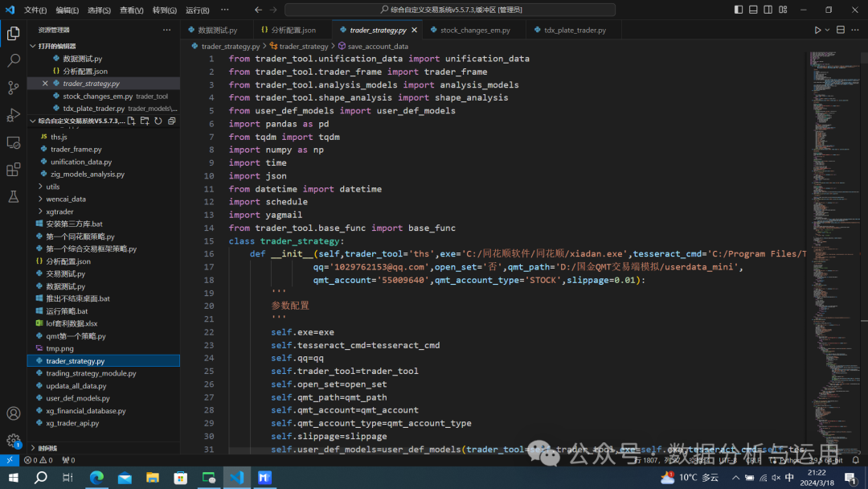868x489 pixels.
Task: Toggle the secondary side bar visibility
Action: [768, 10]
